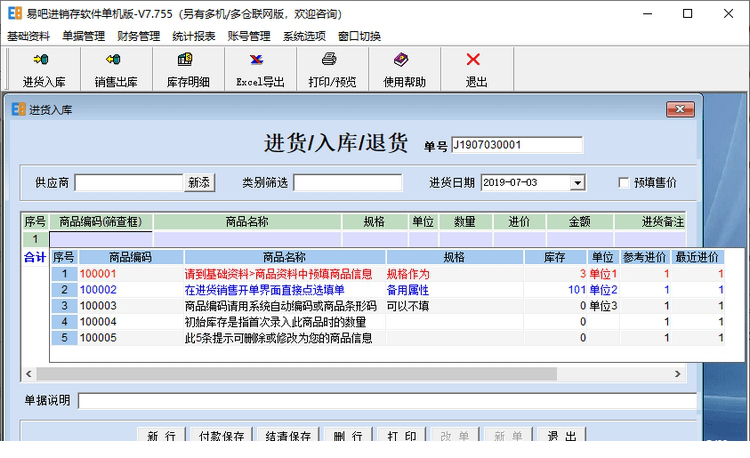Open the 账号管理 menu

click(x=249, y=36)
